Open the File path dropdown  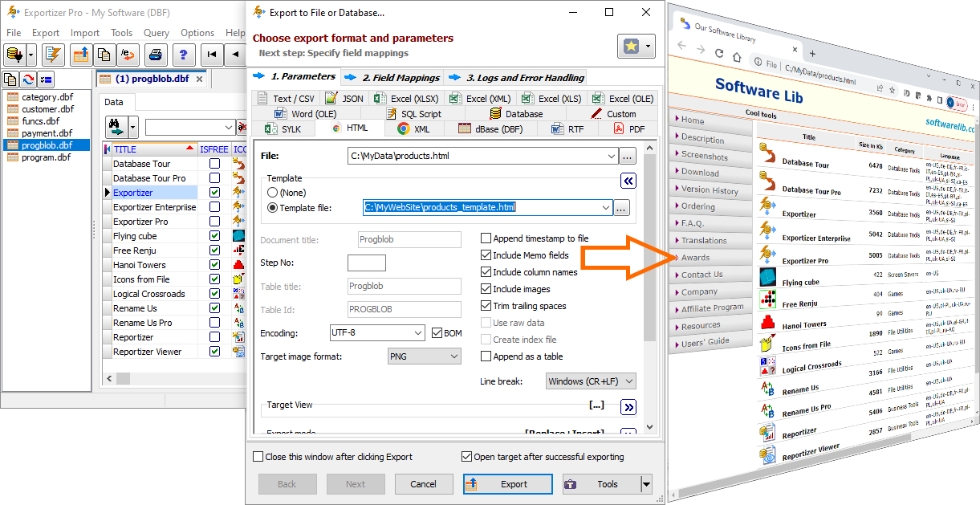[x=612, y=156]
